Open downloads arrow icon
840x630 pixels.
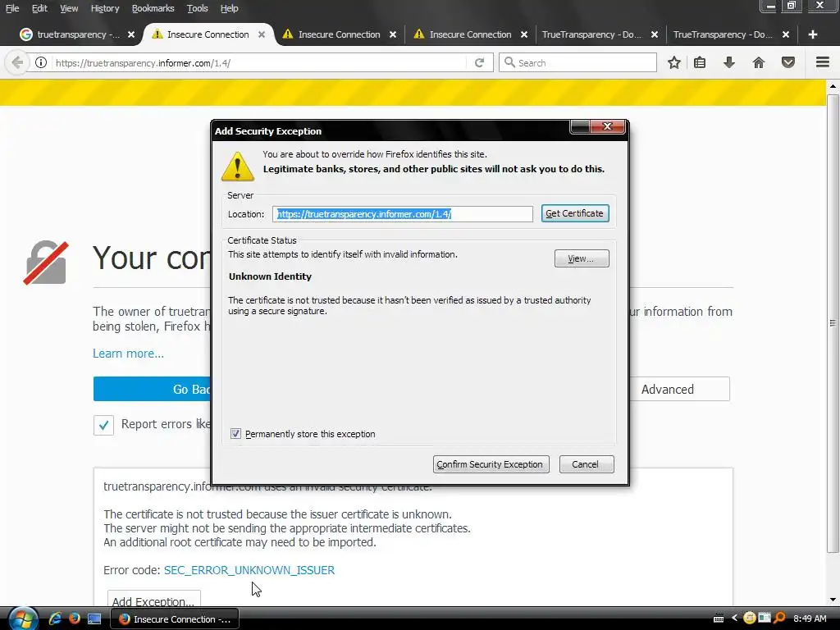(729, 62)
